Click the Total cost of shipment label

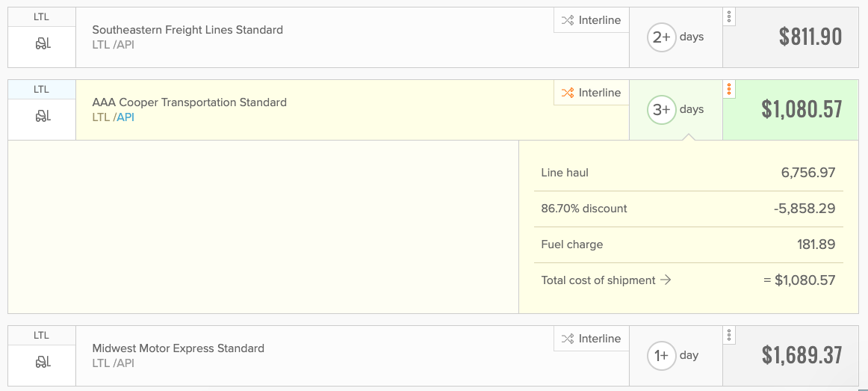[x=598, y=280]
